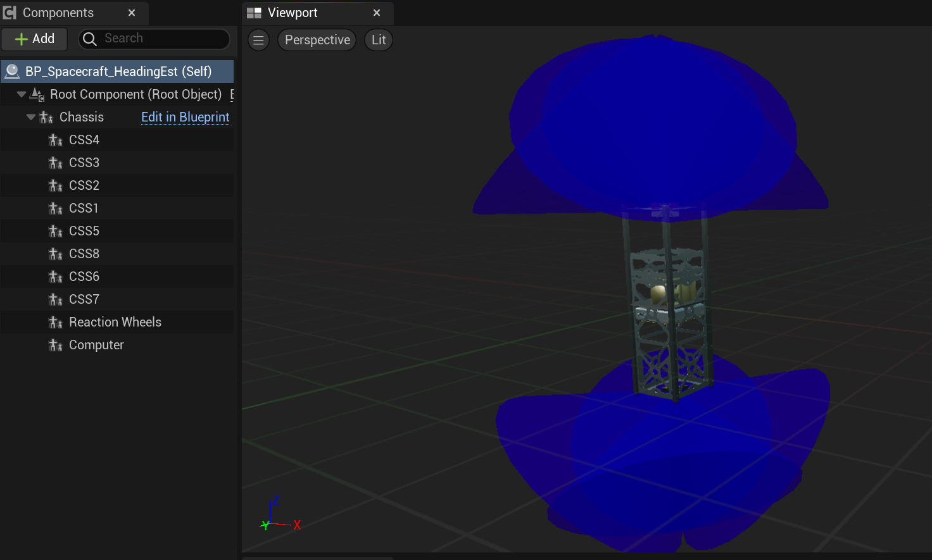This screenshot has width=932, height=560.
Task: Select the CSS7 component in tree
Action: pyautogui.click(x=84, y=299)
